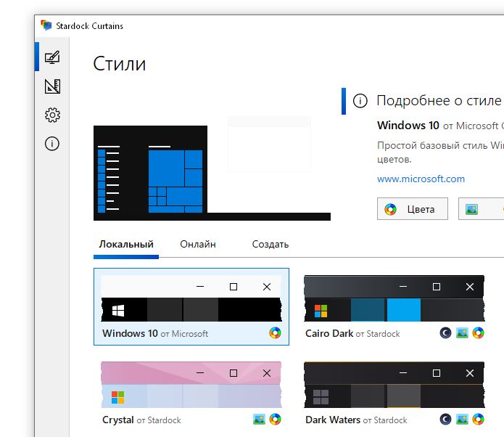
Task: Open the Styles section in the sidebar
Action: click(52, 57)
